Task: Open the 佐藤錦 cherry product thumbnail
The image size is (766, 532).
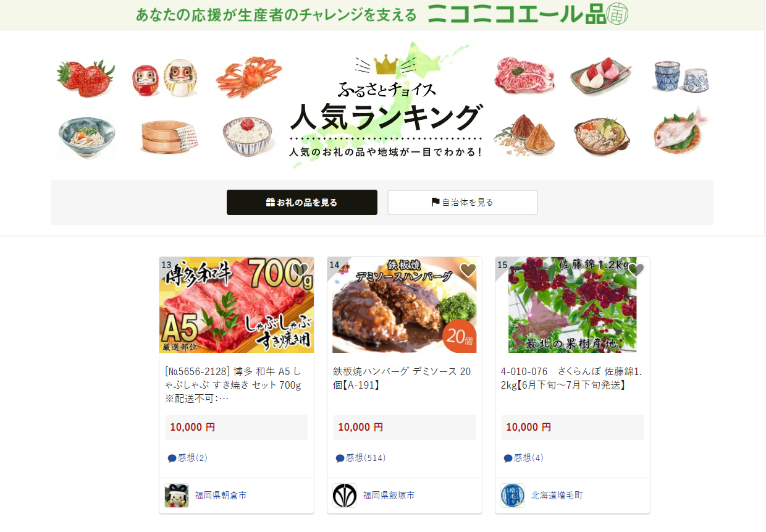Action: pyautogui.click(x=573, y=305)
